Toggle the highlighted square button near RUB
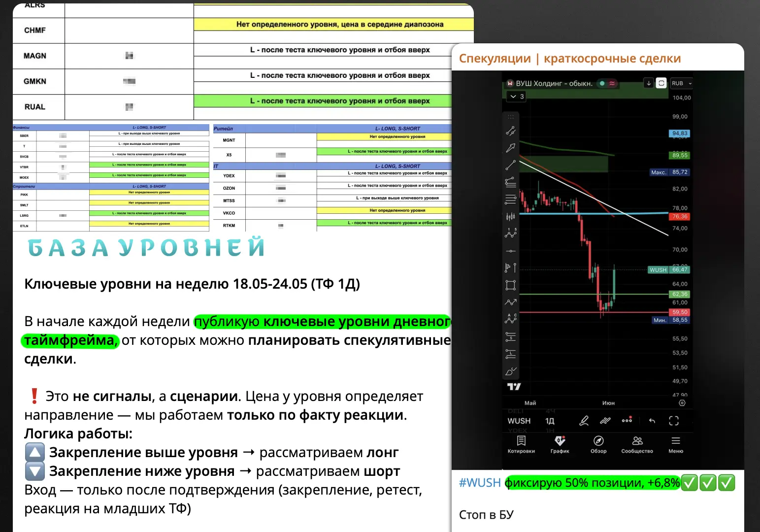Image resolution: width=760 pixels, height=532 pixels. (x=661, y=83)
